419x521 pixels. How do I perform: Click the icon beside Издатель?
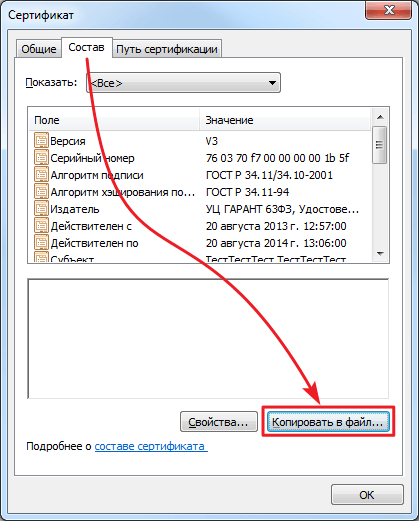pos(41,208)
